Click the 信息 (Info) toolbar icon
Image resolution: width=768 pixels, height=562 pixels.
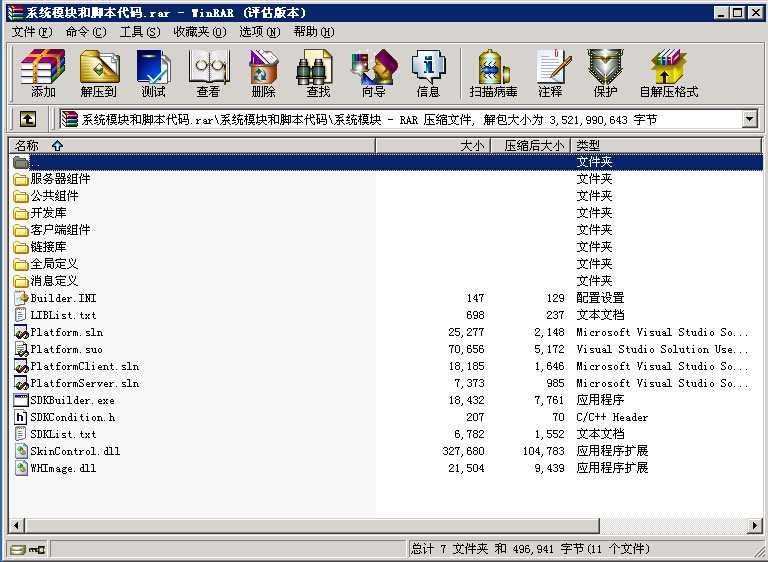pyautogui.click(x=428, y=73)
